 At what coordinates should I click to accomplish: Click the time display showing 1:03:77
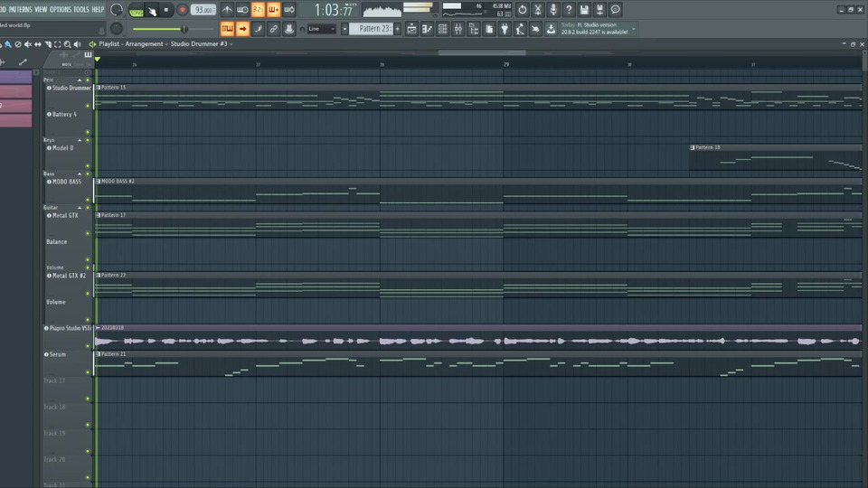click(334, 10)
